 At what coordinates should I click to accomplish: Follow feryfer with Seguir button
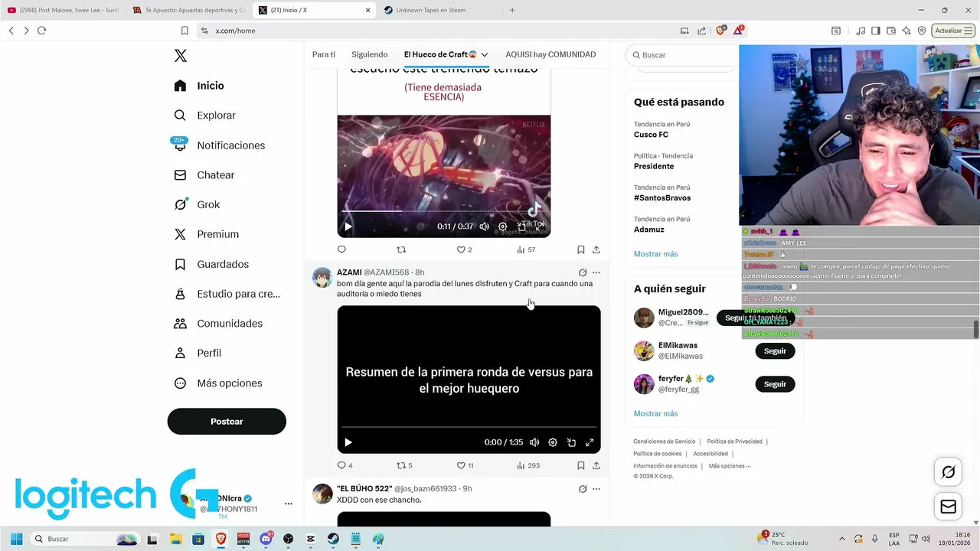775,384
